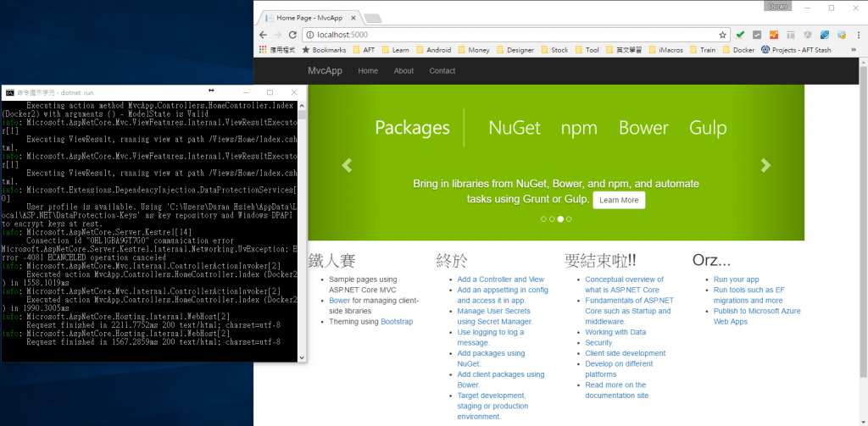
Task: Click the gray chart extension icon
Action: pos(757,35)
